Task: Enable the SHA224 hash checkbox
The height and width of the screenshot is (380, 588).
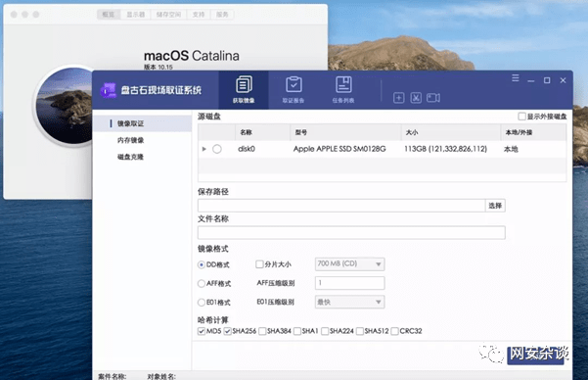Action: [x=325, y=331]
